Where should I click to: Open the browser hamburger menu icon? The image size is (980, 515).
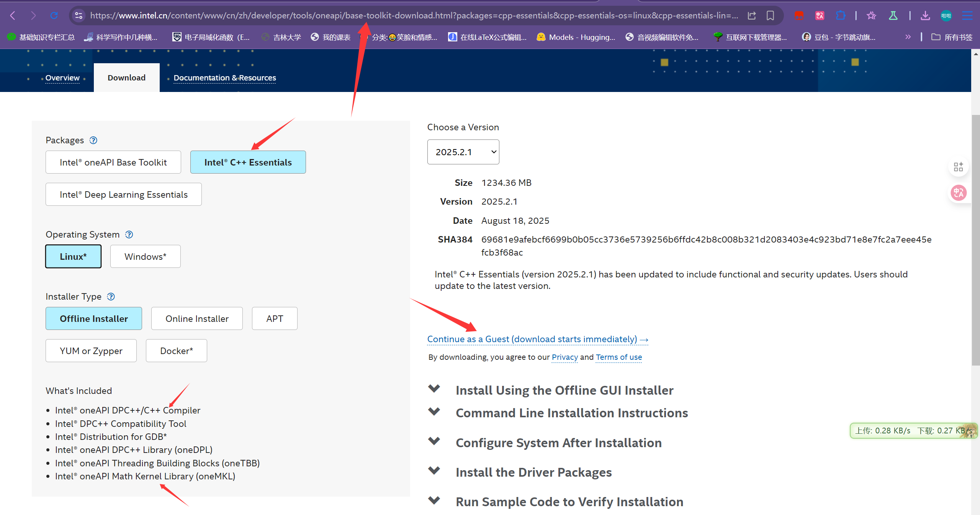tap(967, 16)
